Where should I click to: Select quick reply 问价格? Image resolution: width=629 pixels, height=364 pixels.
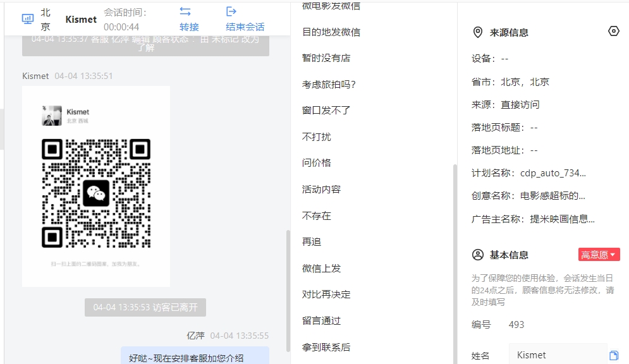[317, 163]
